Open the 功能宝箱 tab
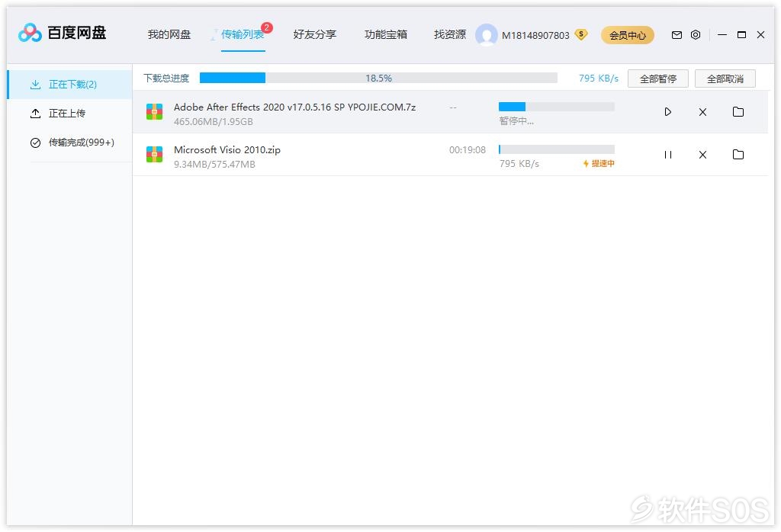Viewport: 781px width, 532px height. click(x=386, y=34)
